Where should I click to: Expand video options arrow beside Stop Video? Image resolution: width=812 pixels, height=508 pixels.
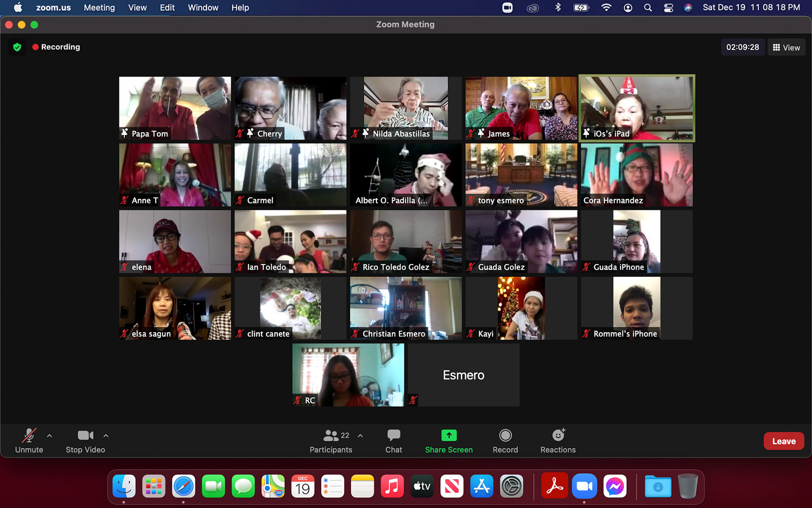[x=106, y=436]
